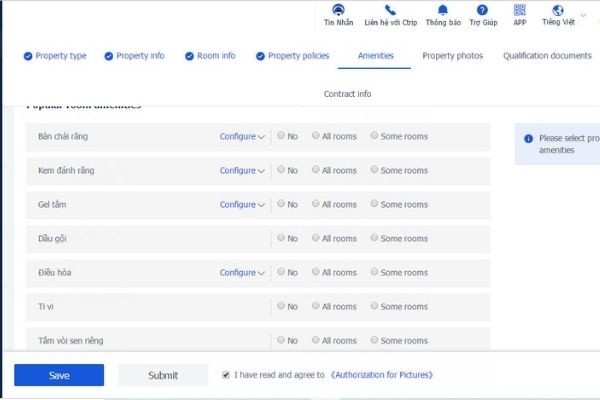Select No for Tắm vòi sen riêng
The width and height of the screenshot is (600, 400).
(281, 340)
